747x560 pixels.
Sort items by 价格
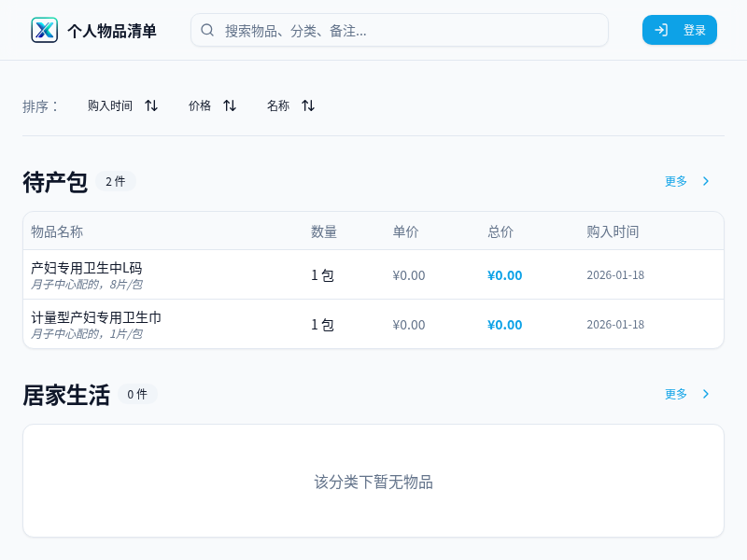(200, 105)
